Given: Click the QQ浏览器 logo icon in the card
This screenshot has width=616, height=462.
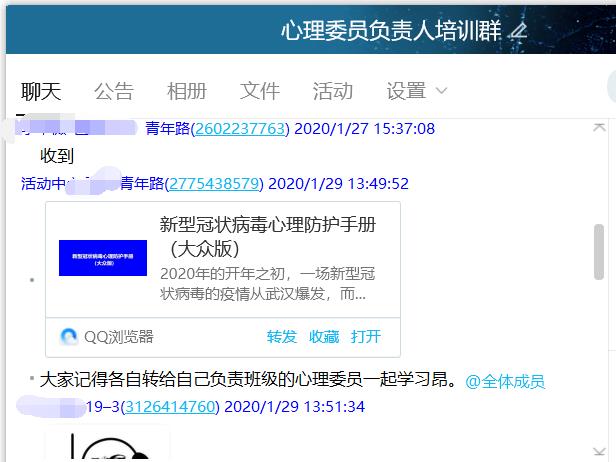Looking at the screenshot, I should pyautogui.click(x=69, y=336).
